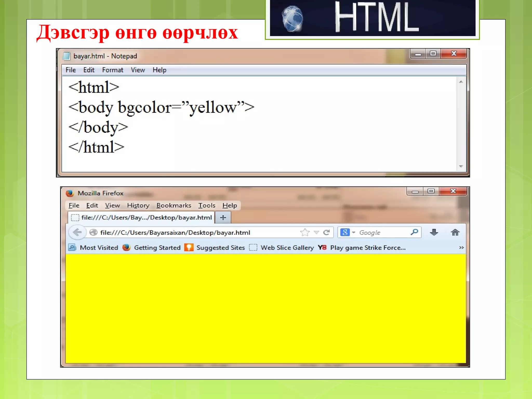Click the </body> line in Notepad

(98, 128)
